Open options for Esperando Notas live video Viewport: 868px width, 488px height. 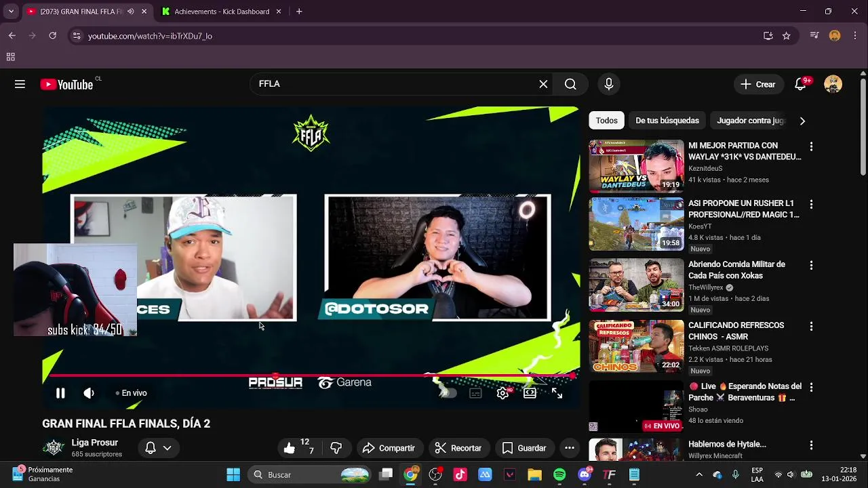(811, 387)
